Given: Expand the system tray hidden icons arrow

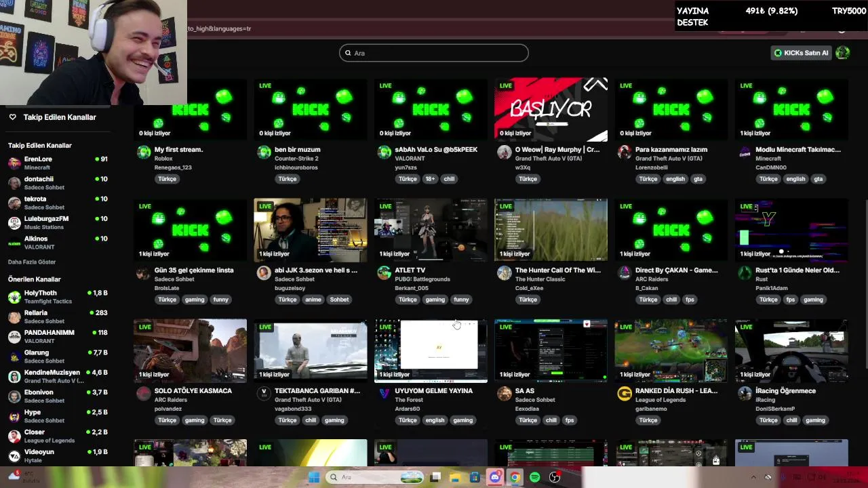Looking at the screenshot, I should [753, 477].
